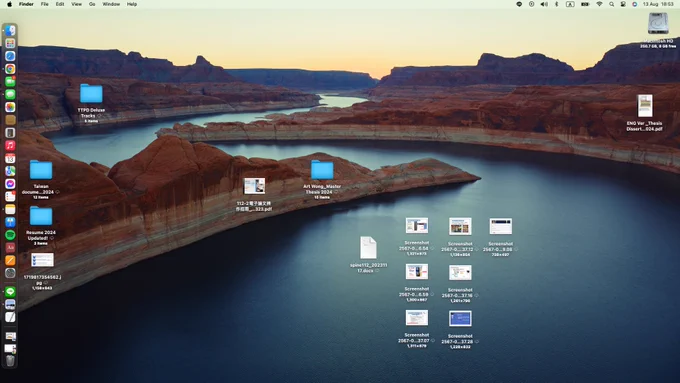Open Spotlight search in menu bar

coord(611,4)
